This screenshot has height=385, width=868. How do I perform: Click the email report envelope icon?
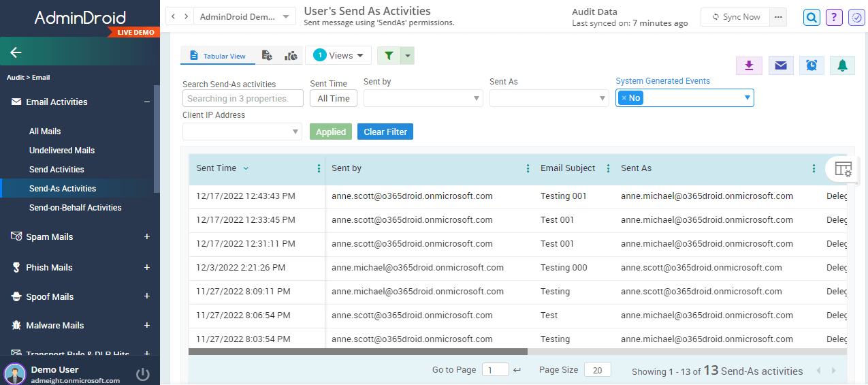coord(781,65)
